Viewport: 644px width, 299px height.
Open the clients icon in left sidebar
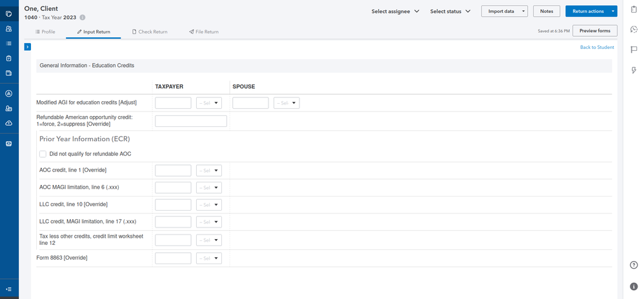[9, 29]
